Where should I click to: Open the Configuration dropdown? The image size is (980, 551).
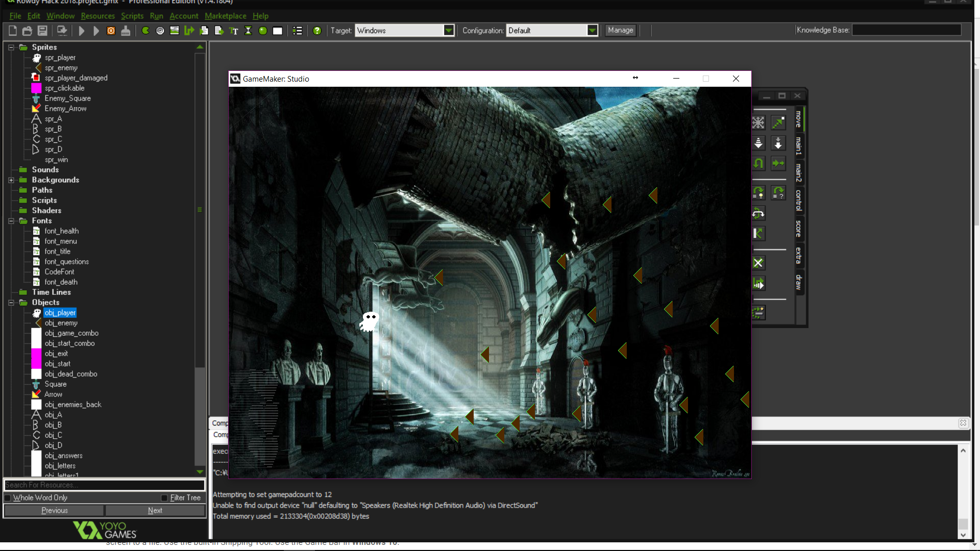pos(592,31)
